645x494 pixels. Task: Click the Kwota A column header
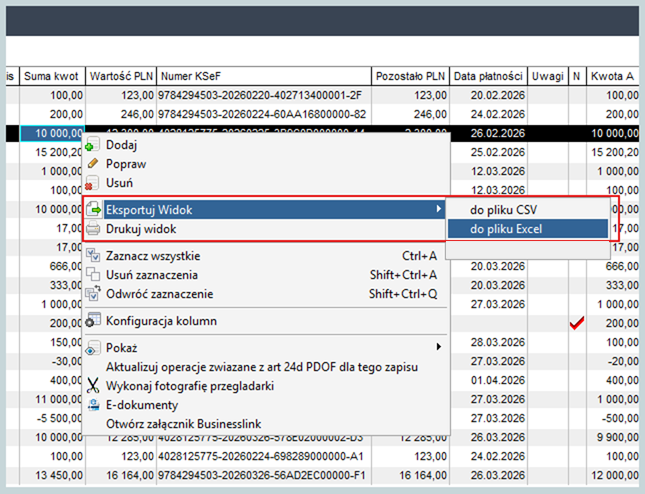point(613,76)
